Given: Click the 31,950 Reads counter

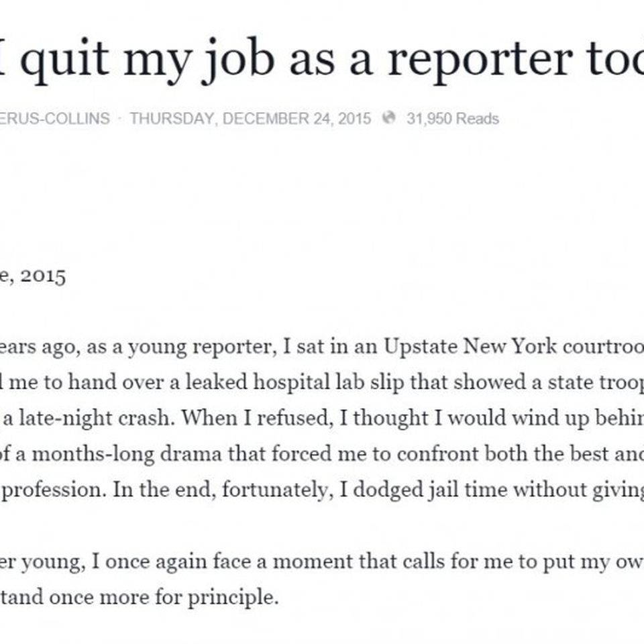Looking at the screenshot, I should pos(453,118).
